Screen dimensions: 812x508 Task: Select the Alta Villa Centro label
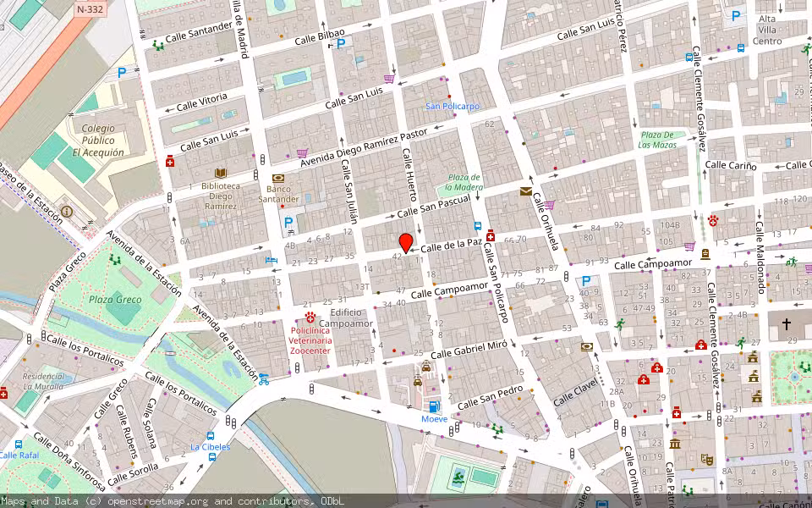[x=767, y=30]
